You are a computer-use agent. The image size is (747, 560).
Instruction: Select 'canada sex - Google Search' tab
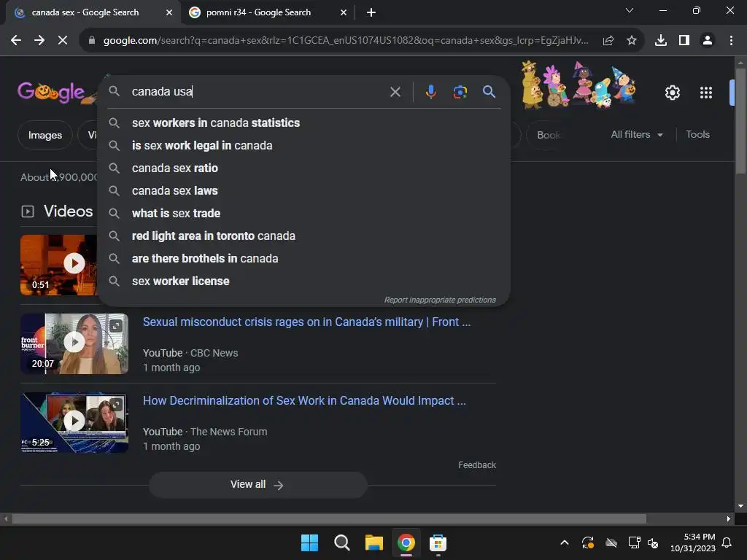(93, 12)
